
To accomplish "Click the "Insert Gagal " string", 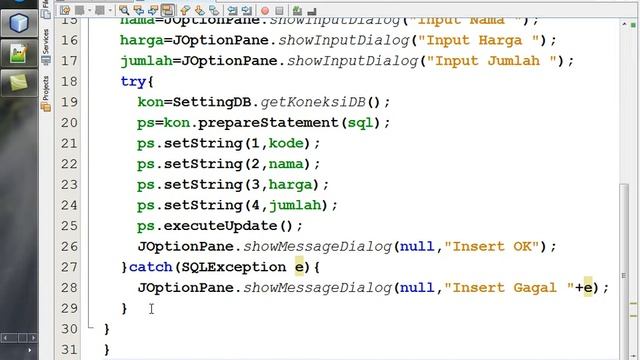I will pos(509,287).
